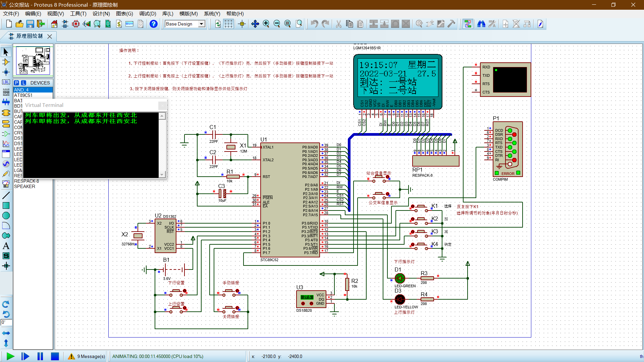Choose the Junction Dot Mode tool
The width and height of the screenshot is (644, 362).
[6, 72]
